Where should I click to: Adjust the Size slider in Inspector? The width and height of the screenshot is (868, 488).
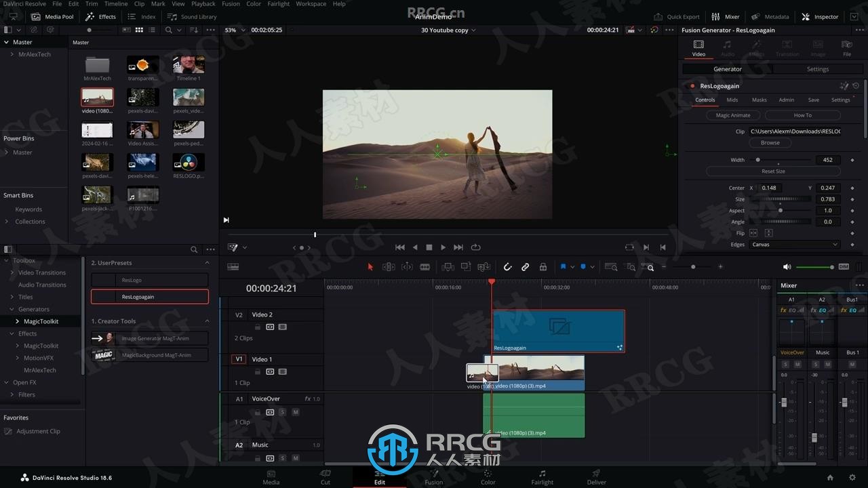pyautogui.click(x=780, y=199)
